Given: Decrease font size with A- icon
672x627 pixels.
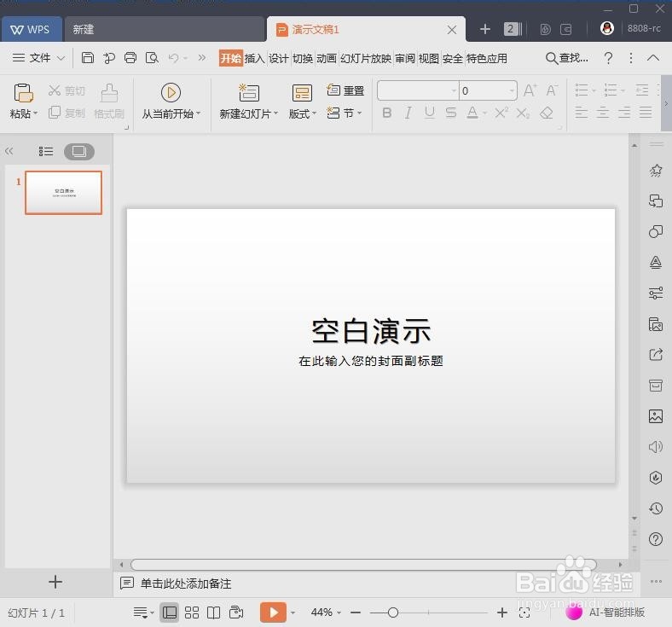Looking at the screenshot, I should [x=552, y=90].
